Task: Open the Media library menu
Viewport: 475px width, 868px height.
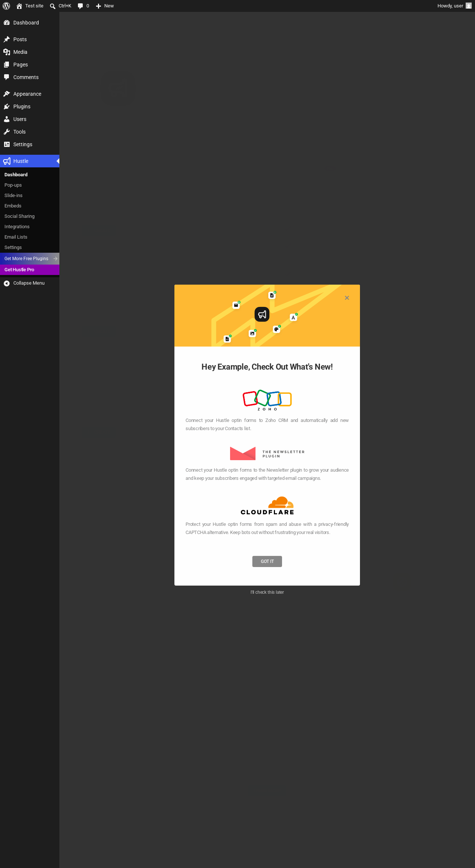Action: pyautogui.click(x=30, y=52)
